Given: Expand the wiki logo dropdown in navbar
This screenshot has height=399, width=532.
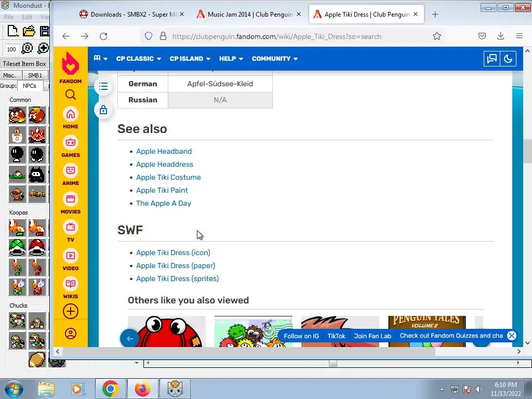Looking at the screenshot, I should click(100, 59).
